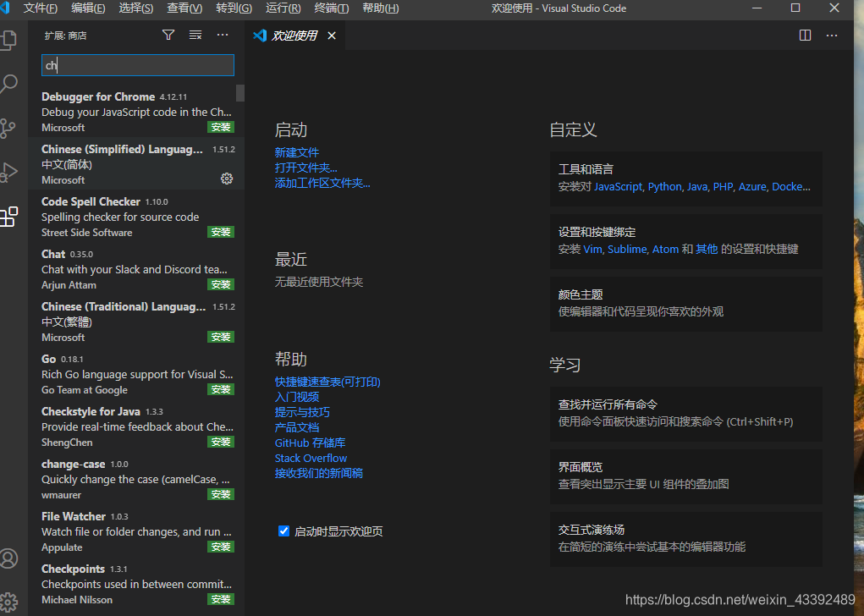This screenshot has height=616, width=864.
Task: Open the 文件(F) menu
Action: [41, 8]
